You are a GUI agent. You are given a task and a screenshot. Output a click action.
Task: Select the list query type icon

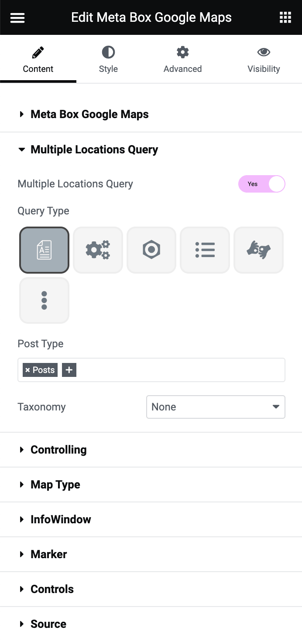[x=205, y=250]
